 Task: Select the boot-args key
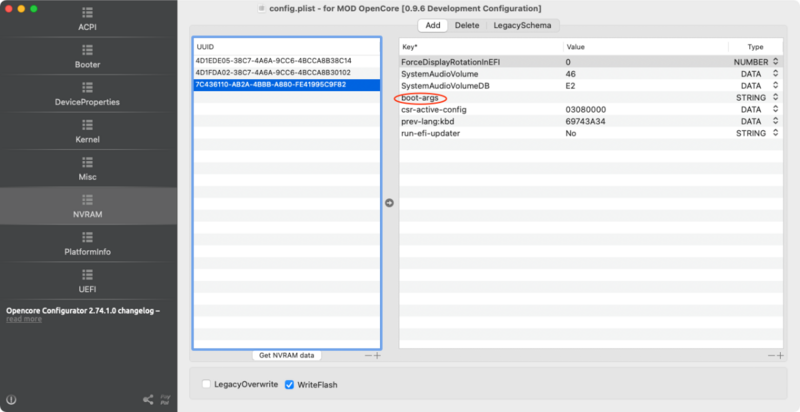(420, 98)
